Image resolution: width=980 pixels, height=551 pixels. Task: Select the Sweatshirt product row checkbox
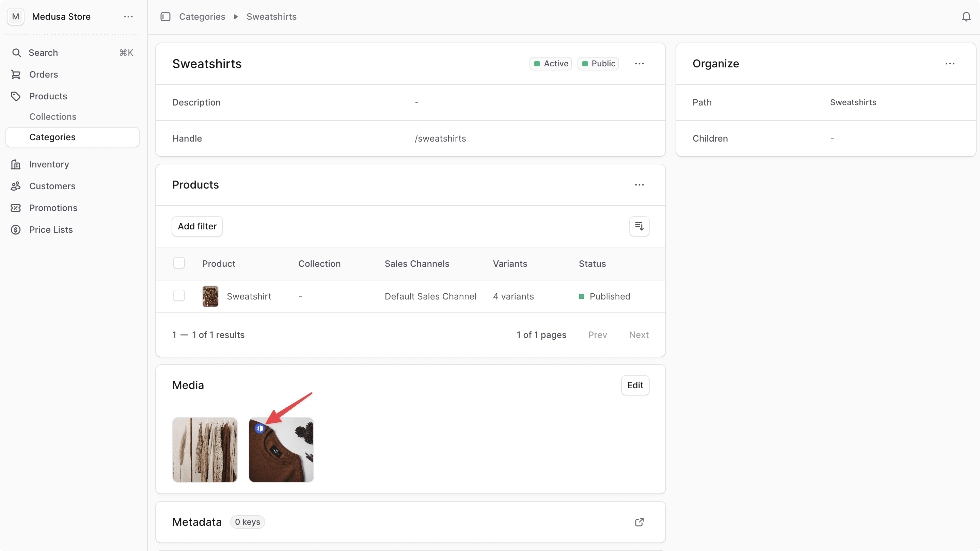[x=179, y=295]
